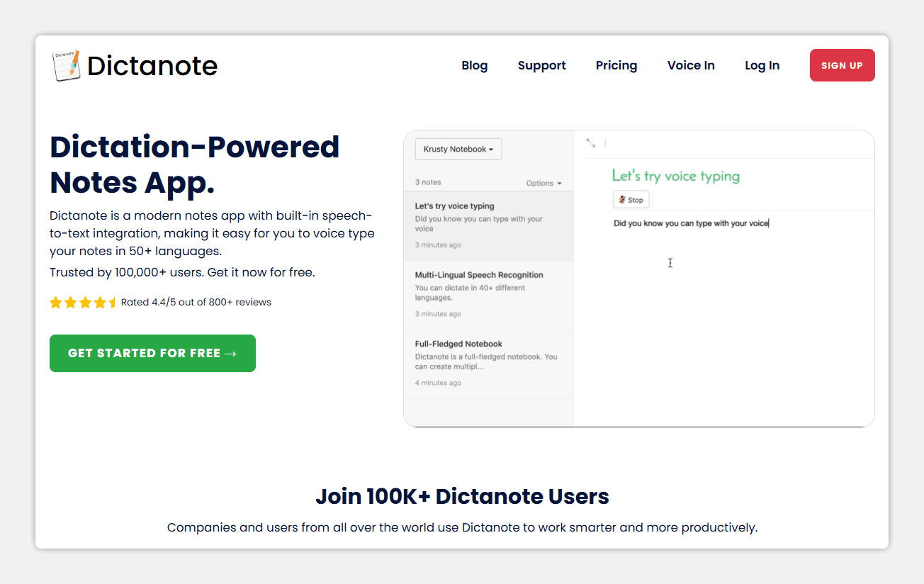Select the "Let's try voice typing" note

click(x=488, y=226)
